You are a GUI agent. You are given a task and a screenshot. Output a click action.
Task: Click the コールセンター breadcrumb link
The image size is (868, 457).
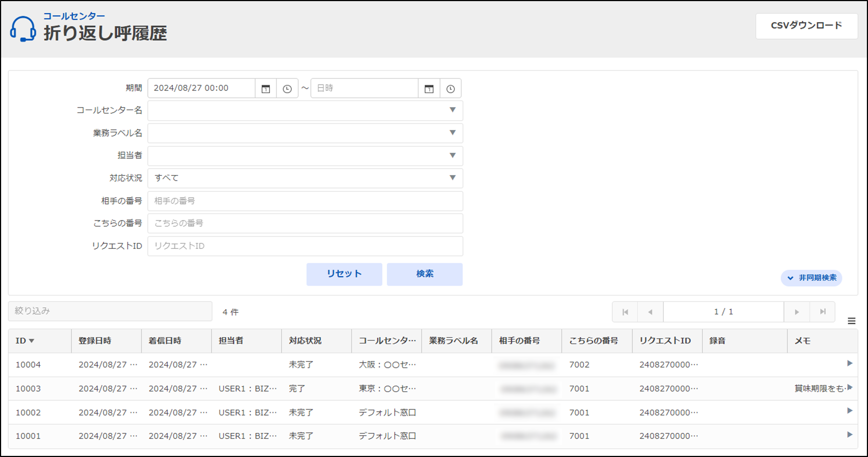(x=74, y=16)
